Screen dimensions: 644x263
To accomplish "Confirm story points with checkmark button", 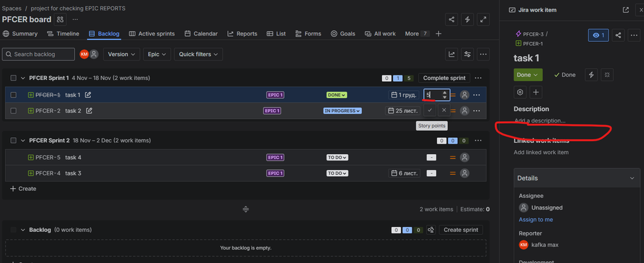I will click(x=430, y=110).
